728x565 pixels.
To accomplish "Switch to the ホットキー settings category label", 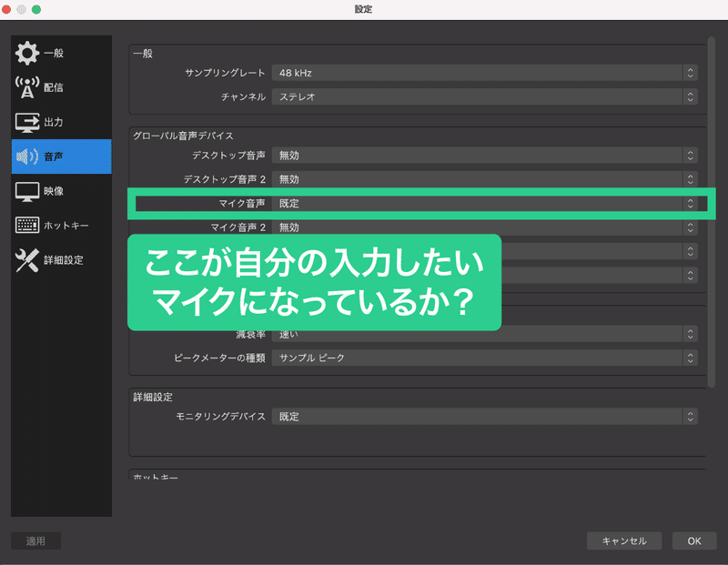I will point(66,225).
